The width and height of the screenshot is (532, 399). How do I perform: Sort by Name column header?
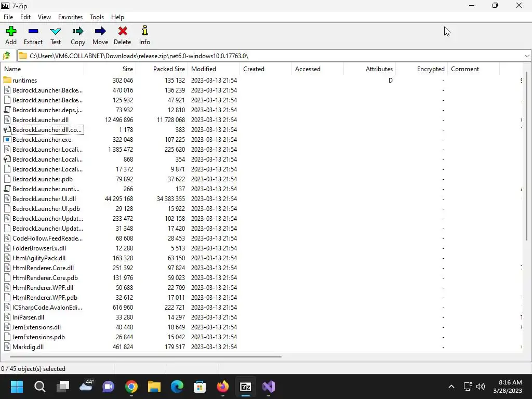pos(42,69)
